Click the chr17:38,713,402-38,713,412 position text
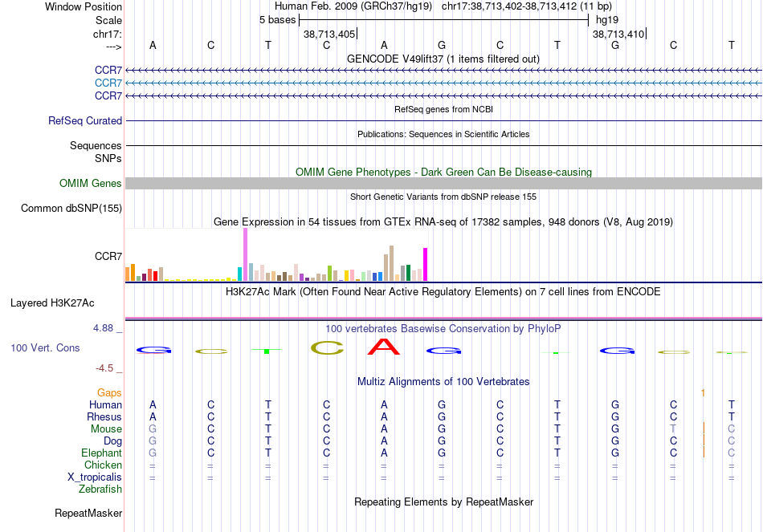 (x=527, y=6)
